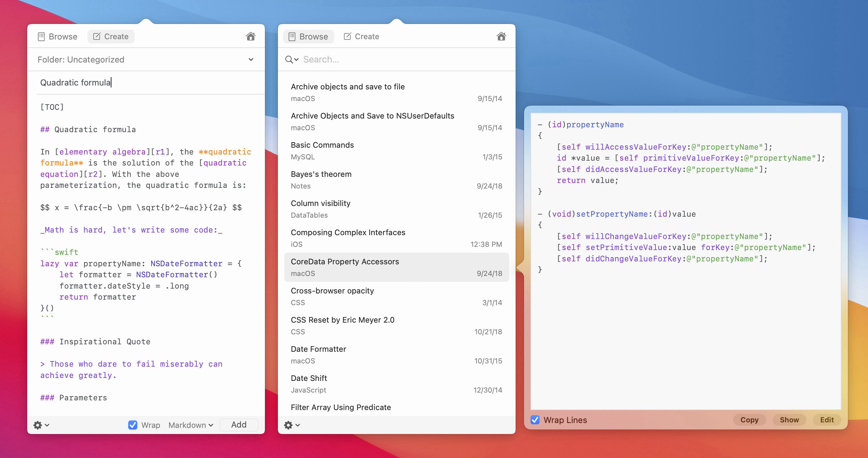Click the '```swift' code fence line

tap(59, 252)
